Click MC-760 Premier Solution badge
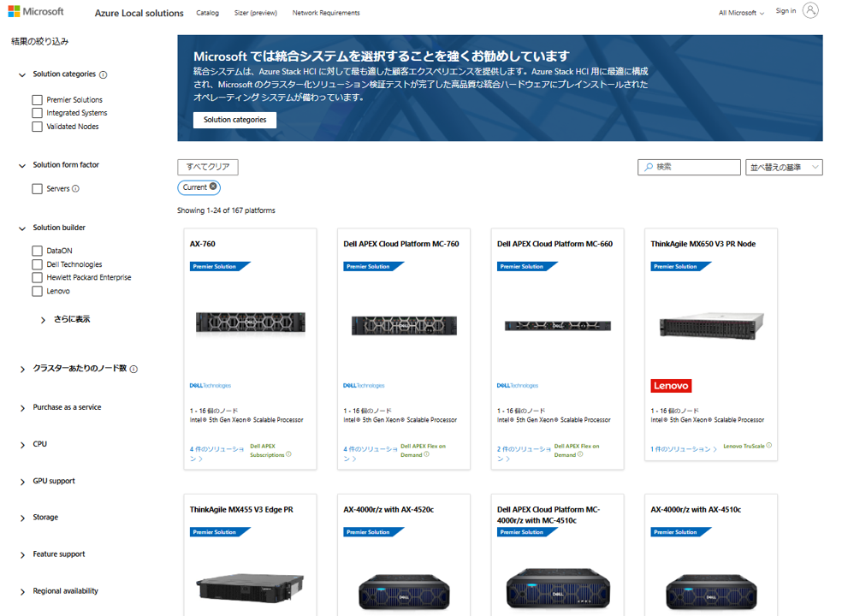 coord(373,266)
